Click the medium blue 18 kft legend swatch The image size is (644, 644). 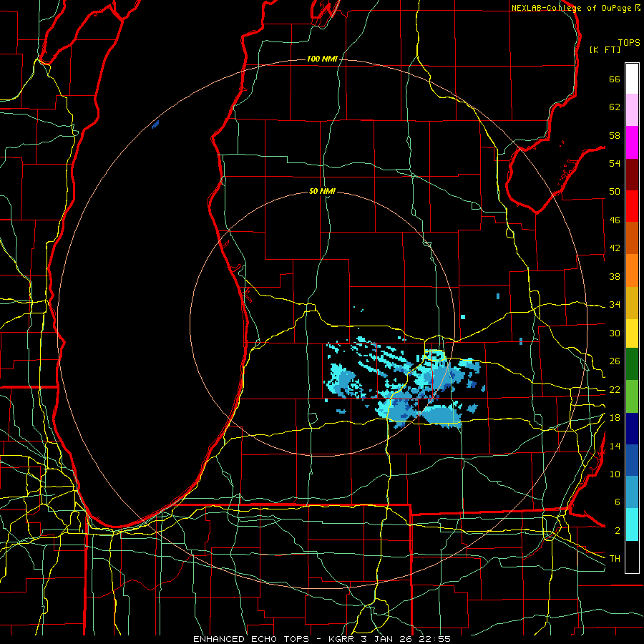632,460
